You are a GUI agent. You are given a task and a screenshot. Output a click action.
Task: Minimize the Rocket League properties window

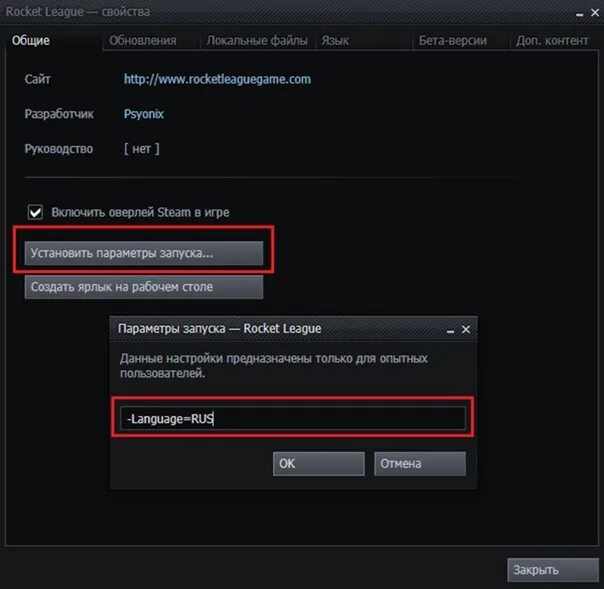tap(579, 13)
